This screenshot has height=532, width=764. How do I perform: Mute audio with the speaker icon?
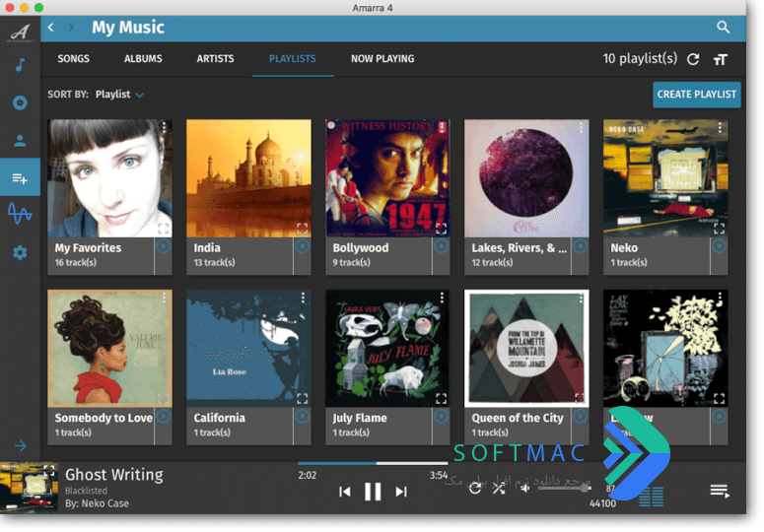coord(524,489)
